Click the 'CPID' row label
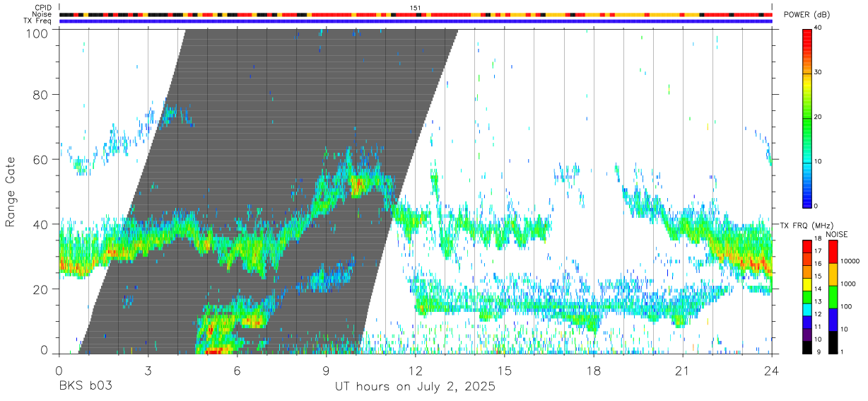 (x=43, y=8)
